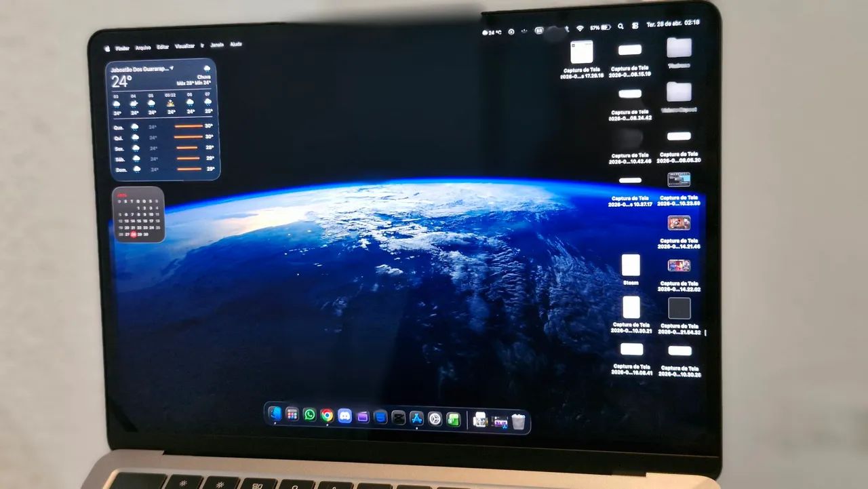This screenshot has width=868, height=489.
Task: Click the 24 °C weather menu bar item
Action: (x=492, y=32)
